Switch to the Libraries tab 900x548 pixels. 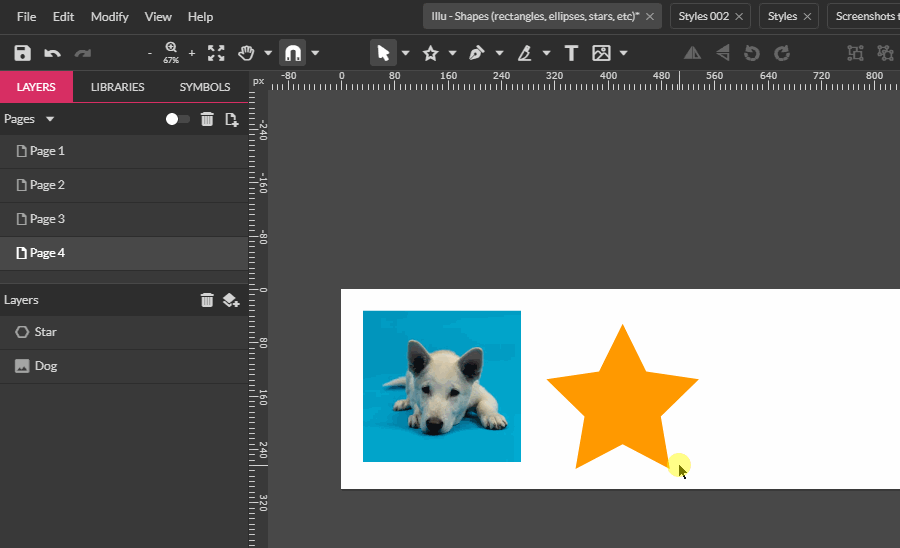pyautogui.click(x=117, y=87)
